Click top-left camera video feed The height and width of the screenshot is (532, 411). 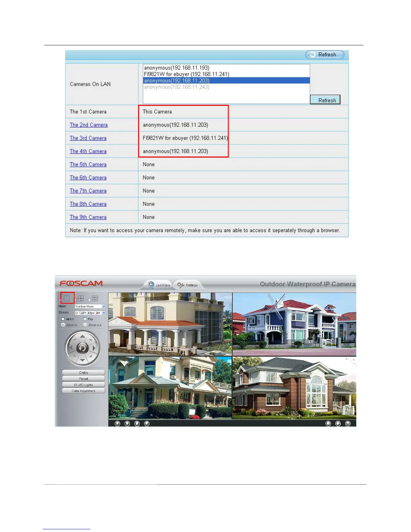(170, 324)
